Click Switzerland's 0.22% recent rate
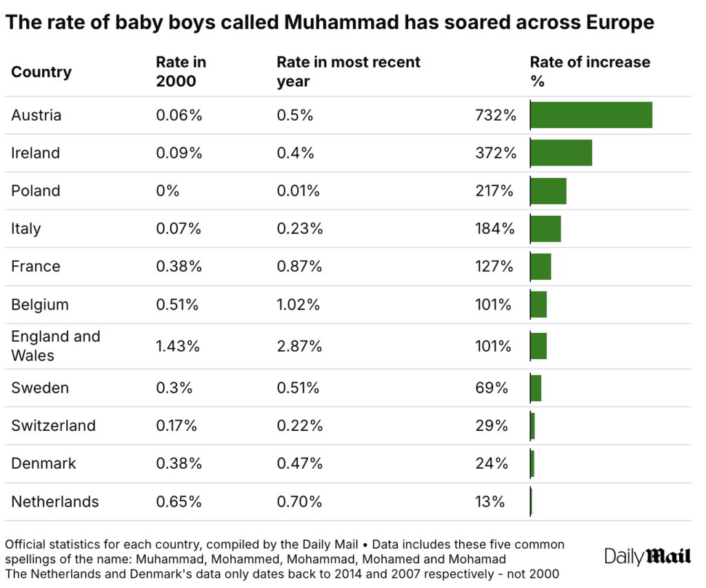Image resolution: width=706 pixels, height=588 pixels. click(x=299, y=426)
